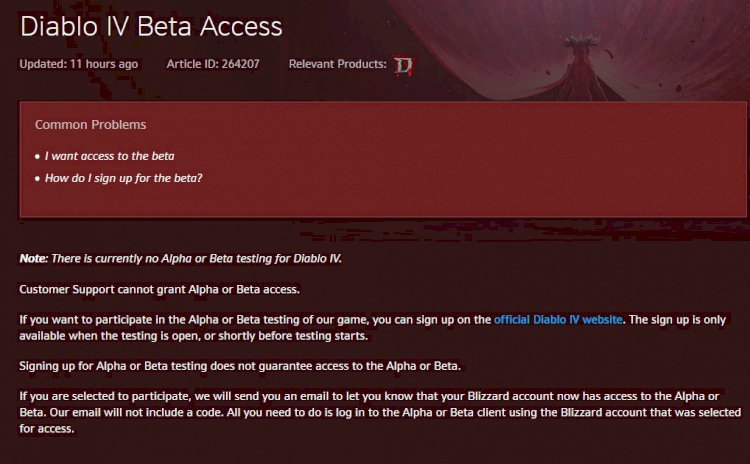Click the Diablo IV Beta Access title
This screenshot has height=464, width=750.
point(151,26)
